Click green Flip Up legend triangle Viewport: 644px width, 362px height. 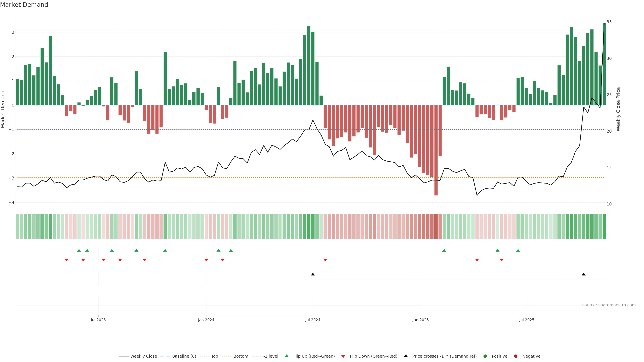click(x=287, y=356)
